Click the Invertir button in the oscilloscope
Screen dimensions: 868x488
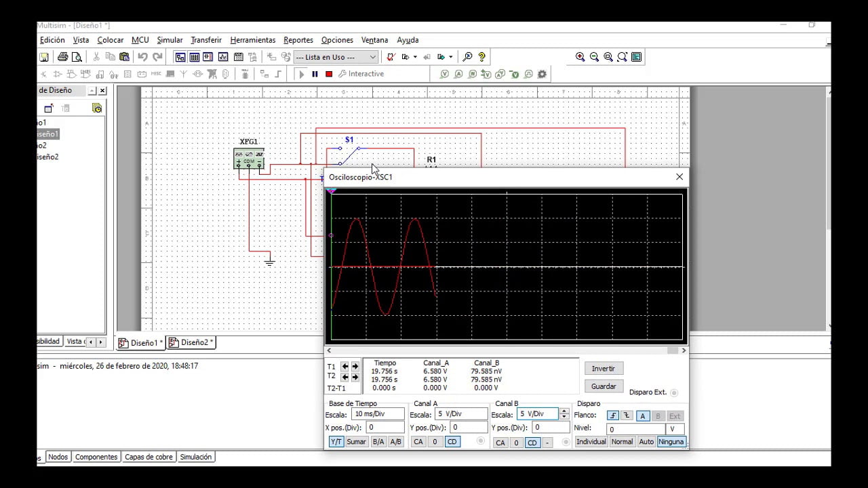coord(603,368)
